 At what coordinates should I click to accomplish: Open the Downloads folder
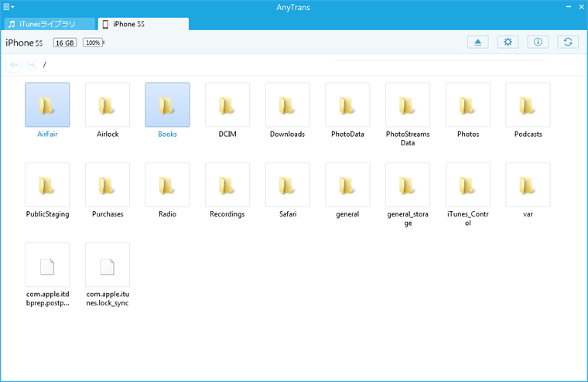pos(288,105)
